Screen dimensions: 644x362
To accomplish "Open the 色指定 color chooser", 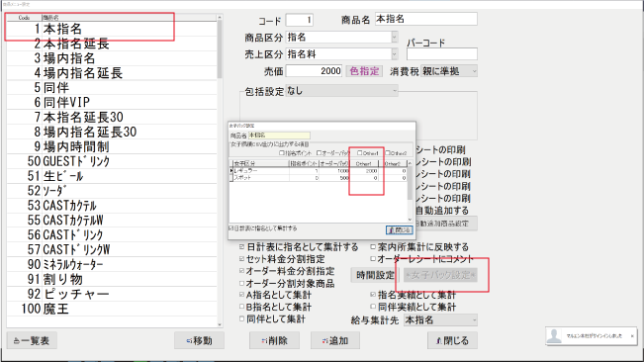I will tap(364, 71).
